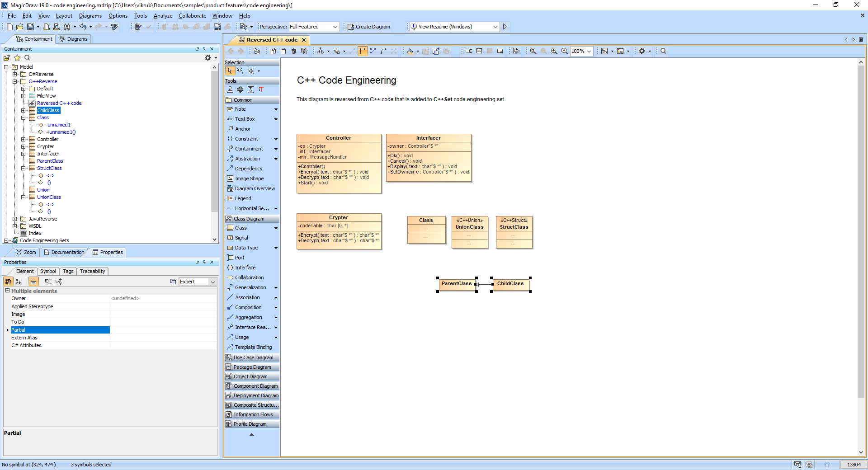Click the diagram's vertical scrollbar
This screenshot has width=868, height=470.
pos(861,226)
